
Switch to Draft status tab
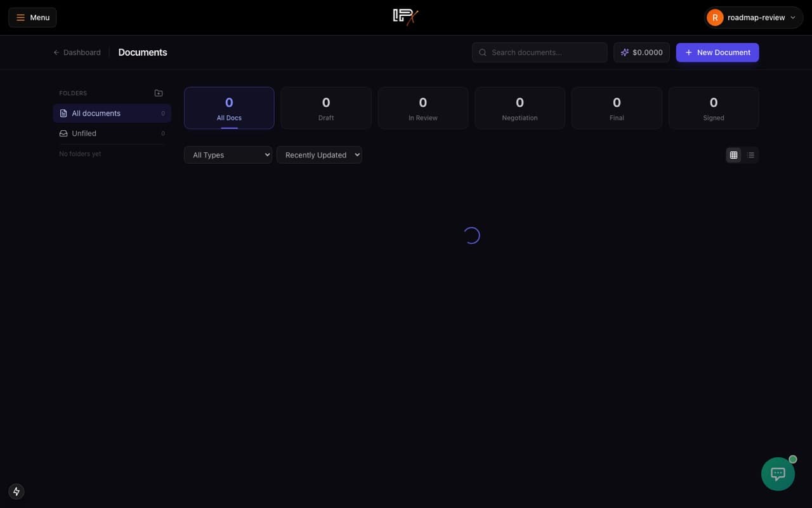click(x=326, y=108)
